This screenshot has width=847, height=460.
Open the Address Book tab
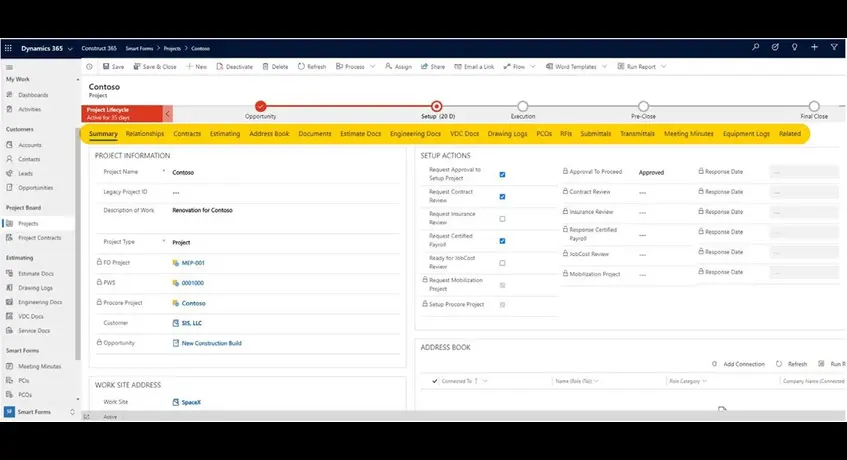[269, 133]
